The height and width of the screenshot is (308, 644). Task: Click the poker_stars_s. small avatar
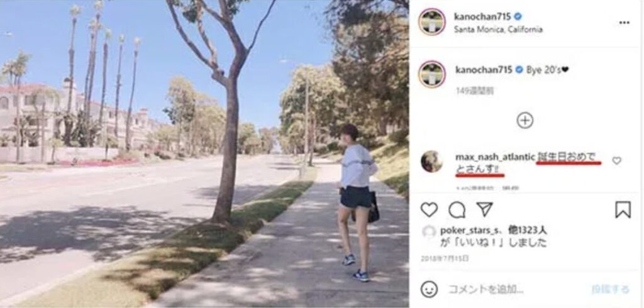[x=429, y=232]
